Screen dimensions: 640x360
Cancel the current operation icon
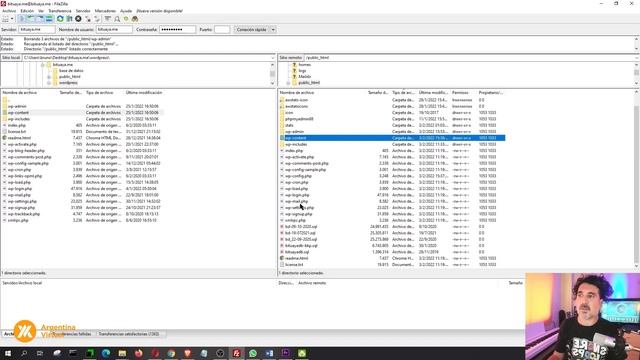pos(78,19)
